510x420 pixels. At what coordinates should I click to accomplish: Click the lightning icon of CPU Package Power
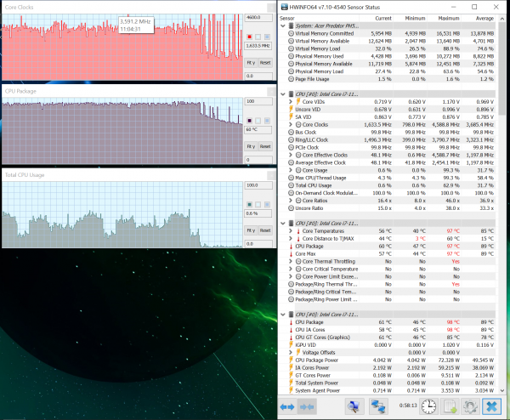[x=291, y=360]
